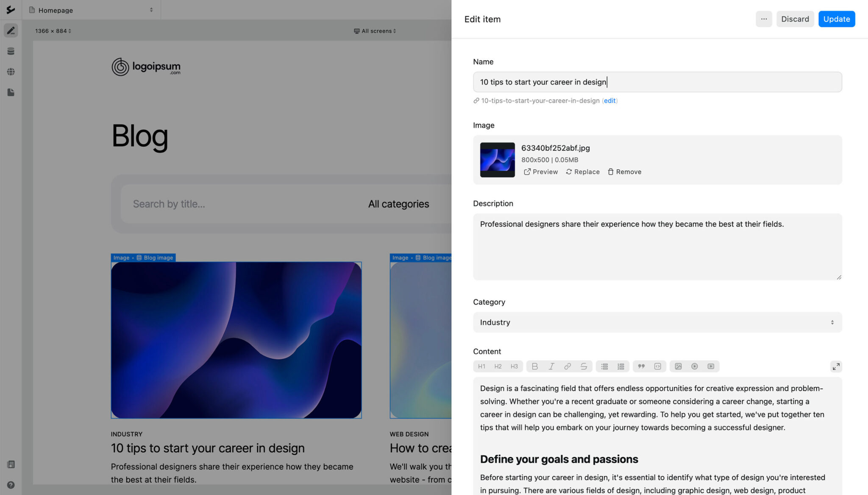Click the blog image thumbnail 63340bf252abf.jpg
Image resolution: width=868 pixels, height=495 pixels.
point(497,160)
